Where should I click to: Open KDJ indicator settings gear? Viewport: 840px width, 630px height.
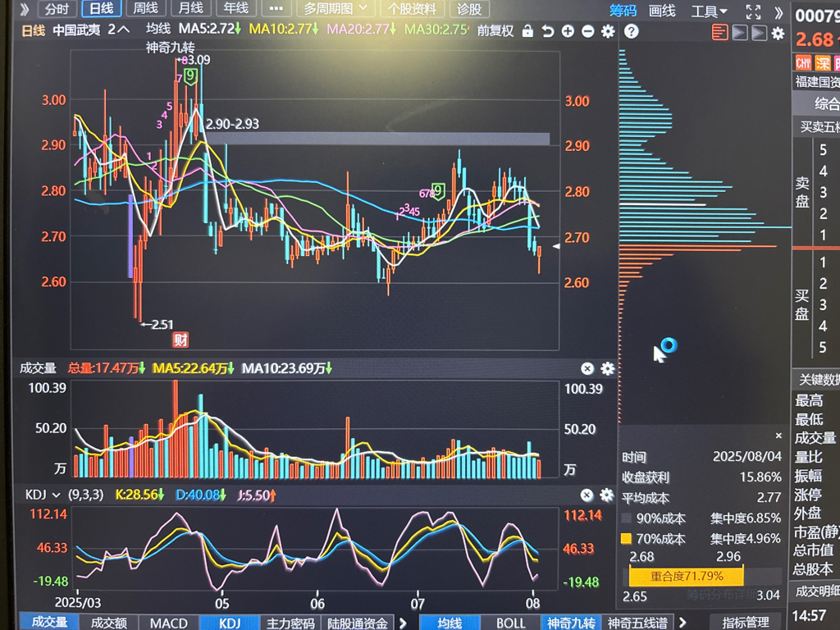click(x=607, y=495)
